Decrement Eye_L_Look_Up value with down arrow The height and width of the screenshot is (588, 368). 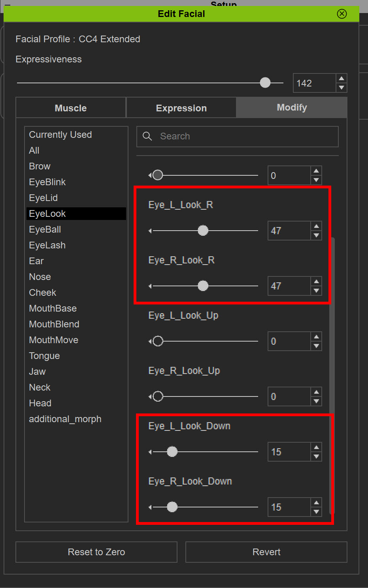(x=316, y=346)
